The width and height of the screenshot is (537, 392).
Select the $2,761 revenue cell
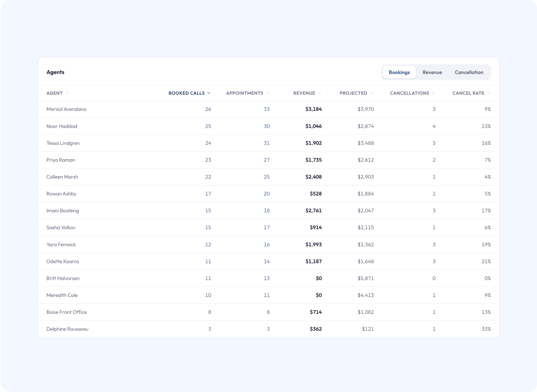(x=313, y=211)
